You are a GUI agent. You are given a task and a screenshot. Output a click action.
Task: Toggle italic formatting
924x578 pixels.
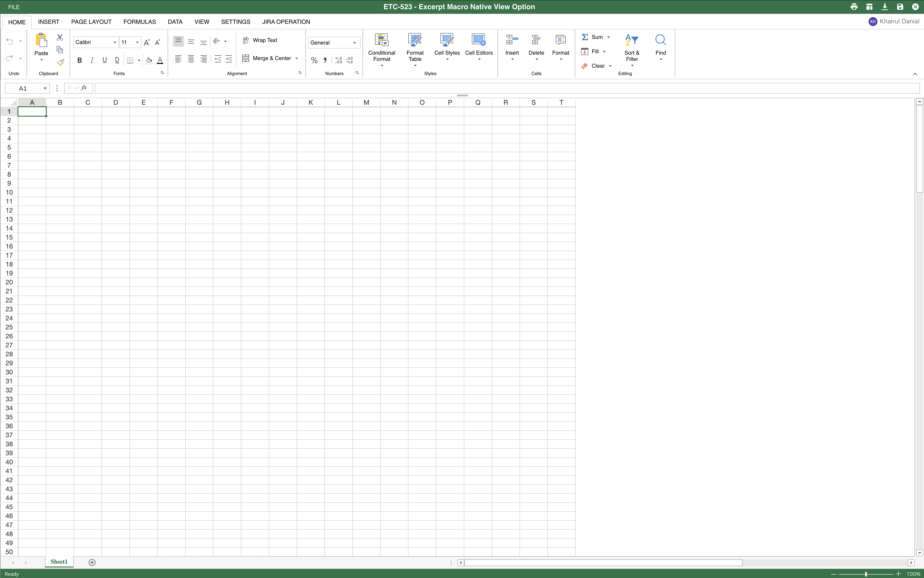coord(92,60)
